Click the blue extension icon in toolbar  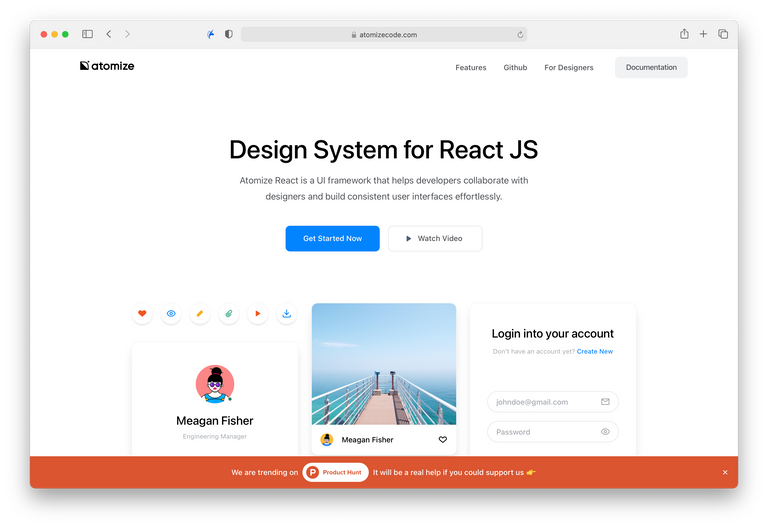[211, 34]
